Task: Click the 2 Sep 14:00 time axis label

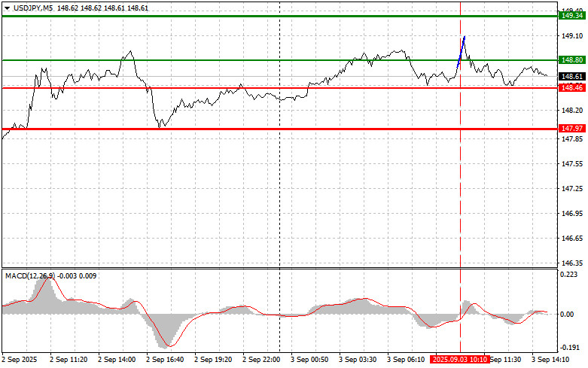Action: coord(117,360)
